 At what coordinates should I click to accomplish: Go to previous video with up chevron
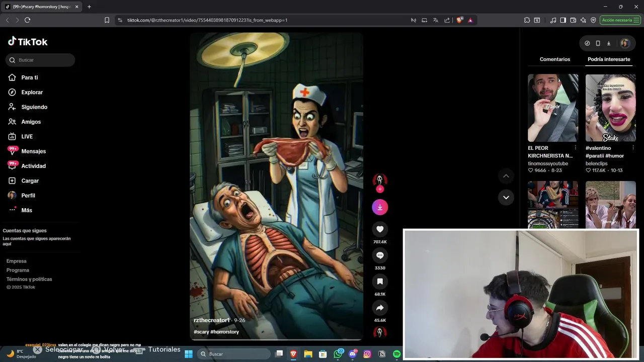506,176
